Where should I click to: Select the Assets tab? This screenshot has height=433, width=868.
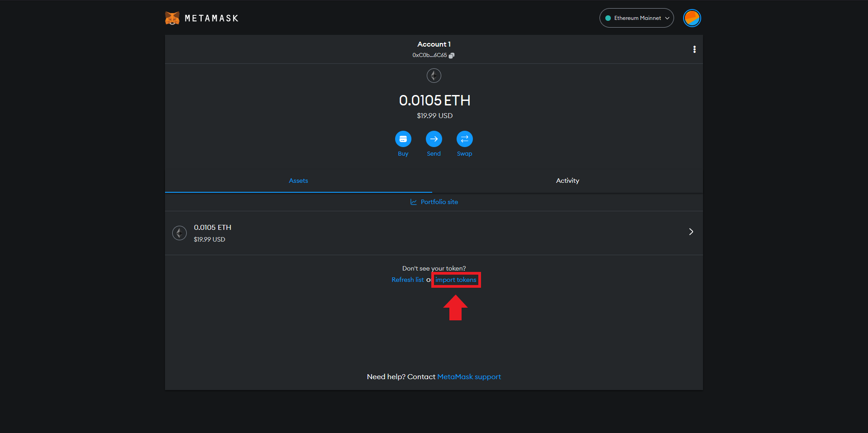click(298, 181)
